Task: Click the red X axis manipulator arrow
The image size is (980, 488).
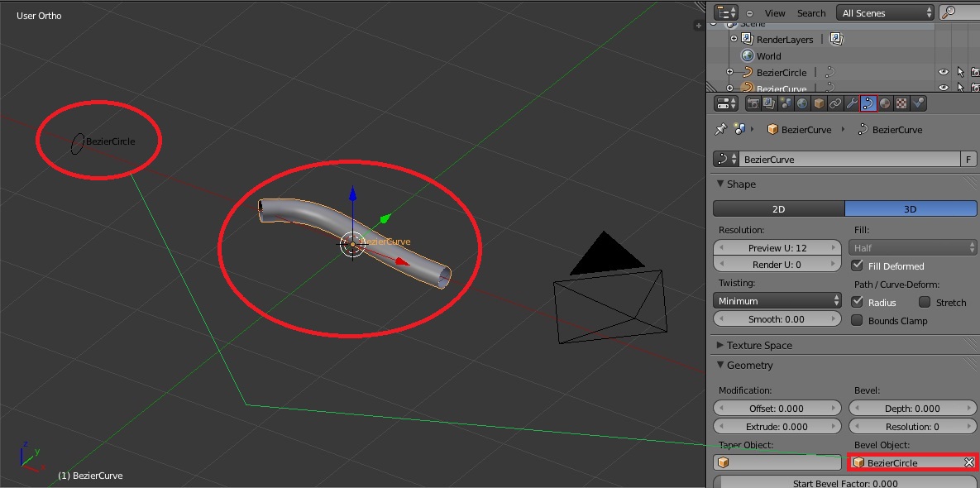Action: click(403, 262)
